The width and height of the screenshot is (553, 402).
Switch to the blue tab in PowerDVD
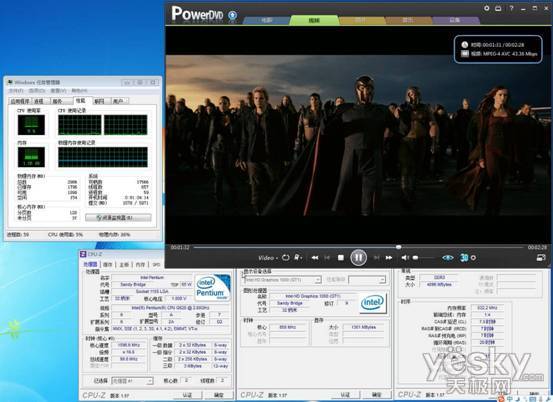(267, 20)
